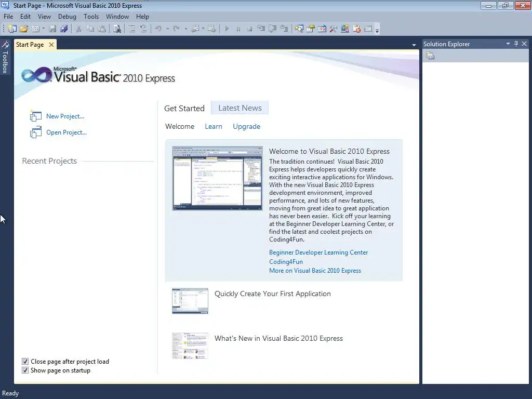Click the New Project toolbar icon
This screenshot has height=399, width=532.
[12, 29]
